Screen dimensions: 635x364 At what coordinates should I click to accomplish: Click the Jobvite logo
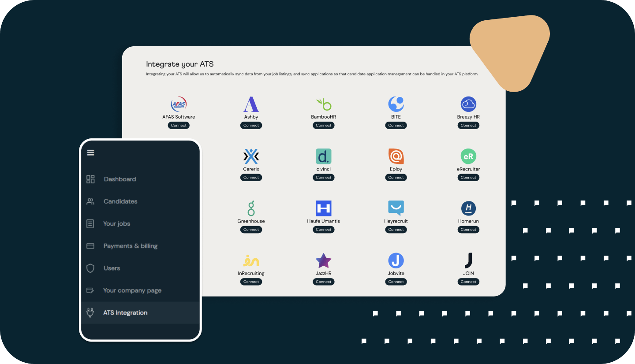(396, 261)
